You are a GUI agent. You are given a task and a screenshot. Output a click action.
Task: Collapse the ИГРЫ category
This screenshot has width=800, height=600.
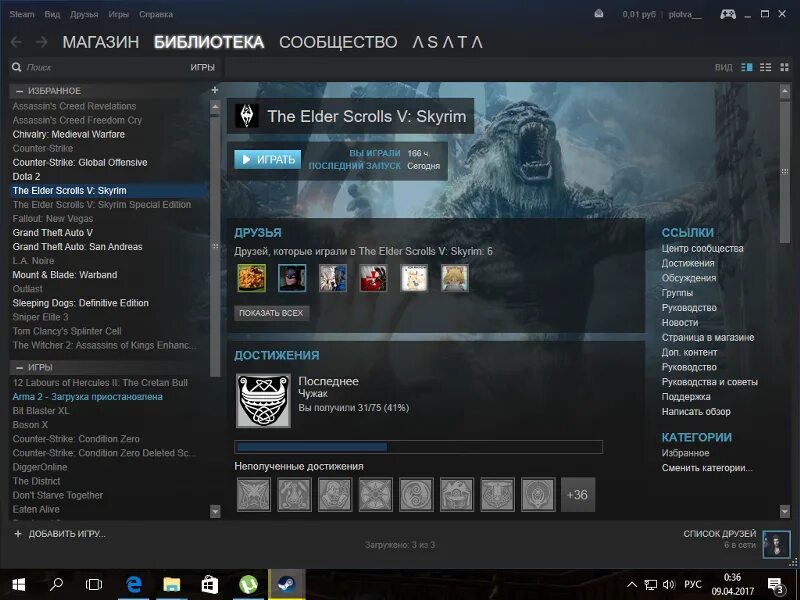tap(19, 367)
